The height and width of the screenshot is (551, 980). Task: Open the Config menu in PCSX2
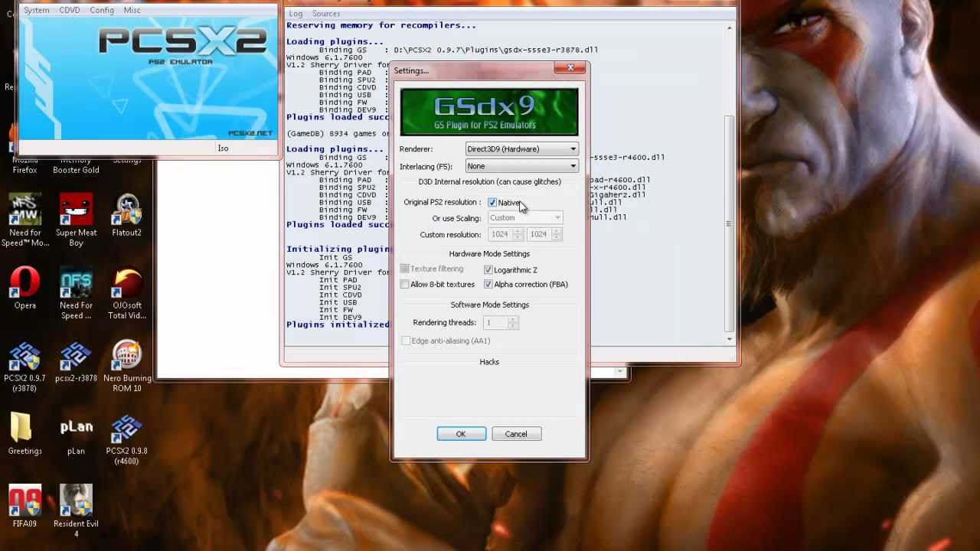102,10
